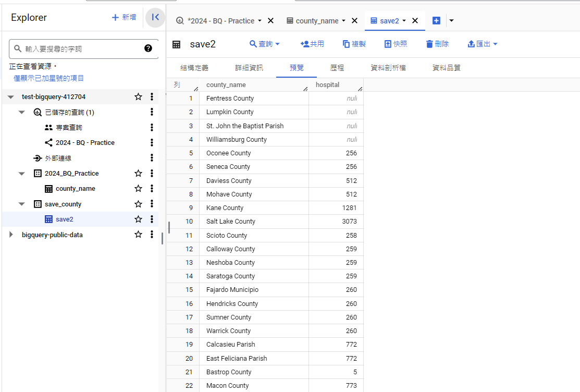Viewport: 580px width, 392px height.
Task: Star the bigquery-public-data project
Action: coord(138,234)
